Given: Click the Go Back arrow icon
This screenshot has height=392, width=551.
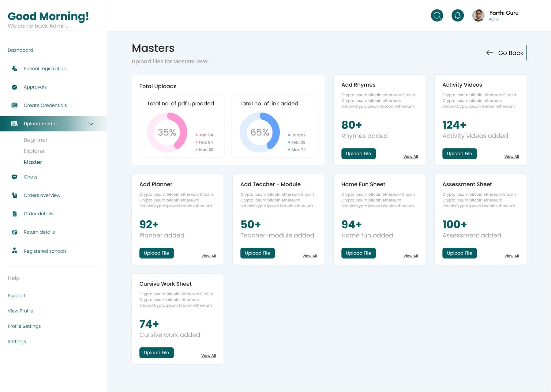Looking at the screenshot, I should click(x=490, y=53).
